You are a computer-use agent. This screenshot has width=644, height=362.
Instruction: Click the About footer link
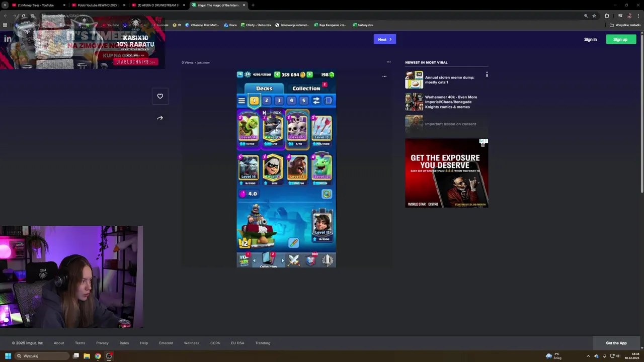pos(59,343)
